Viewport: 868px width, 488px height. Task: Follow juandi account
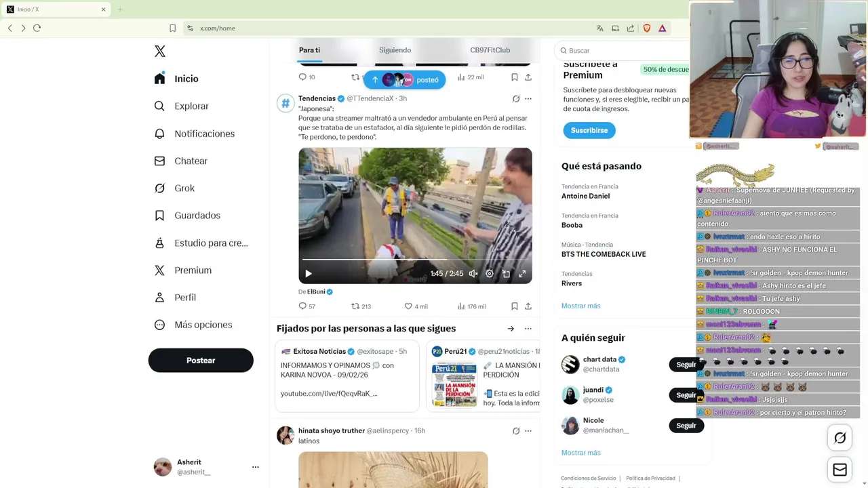(686, 395)
